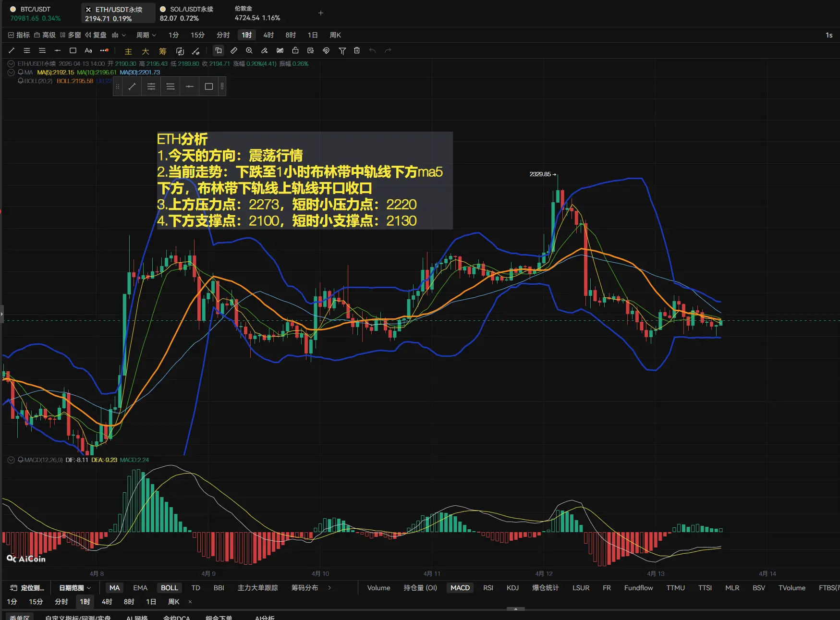Image resolution: width=840 pixels, height=620 pixels.
Task: Select the 4时 period in the top toolbar
Action: pos(268,35)
